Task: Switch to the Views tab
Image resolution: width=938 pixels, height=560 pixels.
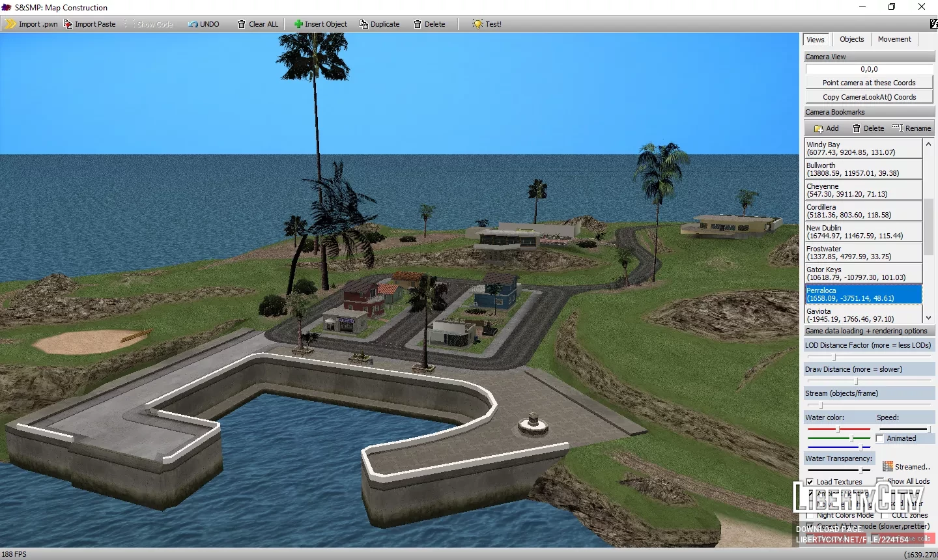Action: 816,40
